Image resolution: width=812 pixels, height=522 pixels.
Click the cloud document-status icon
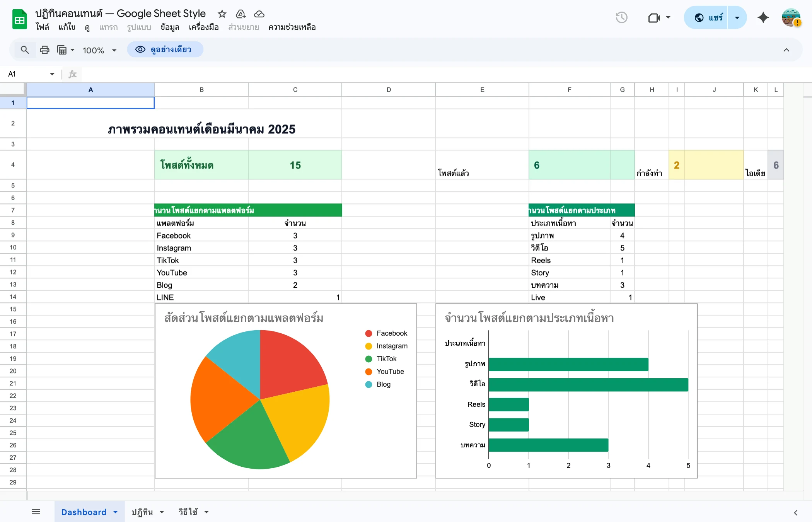tap(259, 14)
